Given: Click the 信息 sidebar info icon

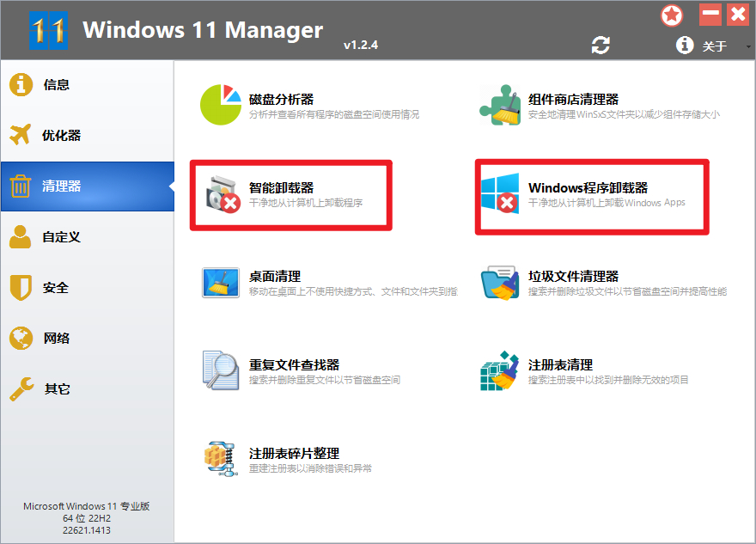Looking at the screenshot, I should coord(21,85).
